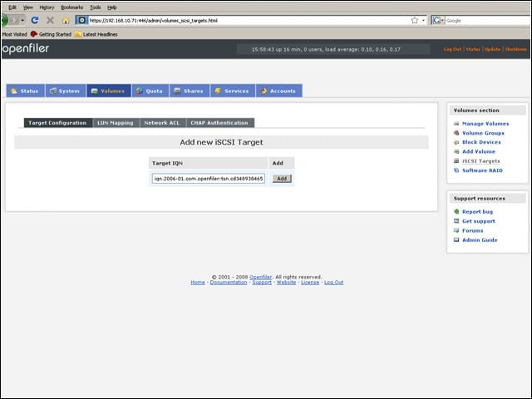The width and height of the screenshot is (532, 399).
Task: Click the stop loading X icon
Action: 50,20
